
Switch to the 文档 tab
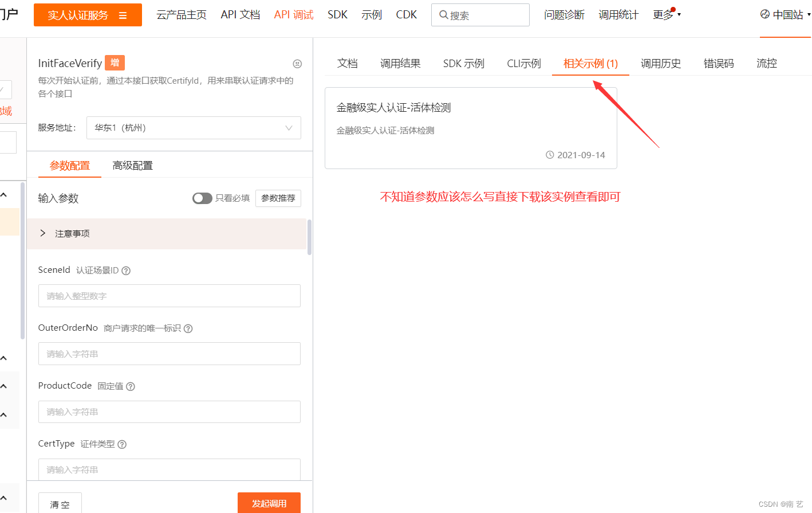click(x=348, y=64)
